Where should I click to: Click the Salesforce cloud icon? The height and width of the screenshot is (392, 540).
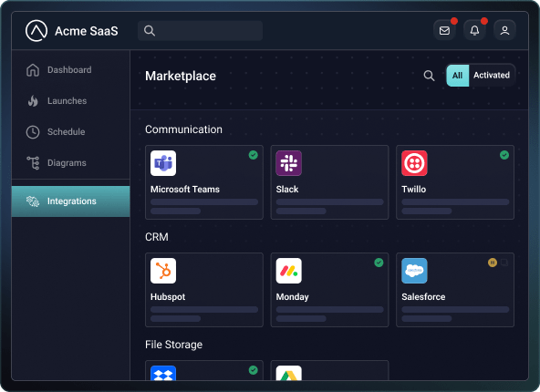coord(414,271)
